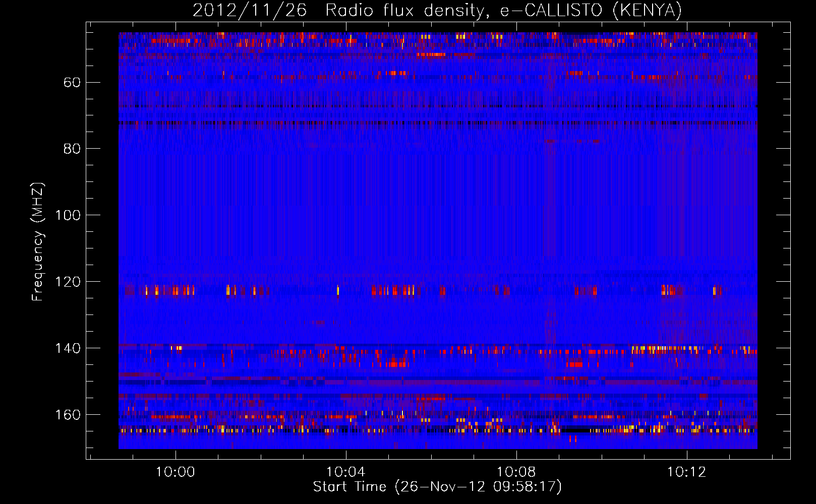Image resolution: width=816 pixels, height=504 pixels.
Task: Click the 10:08 time tick label
Action: tap(516, 472)
